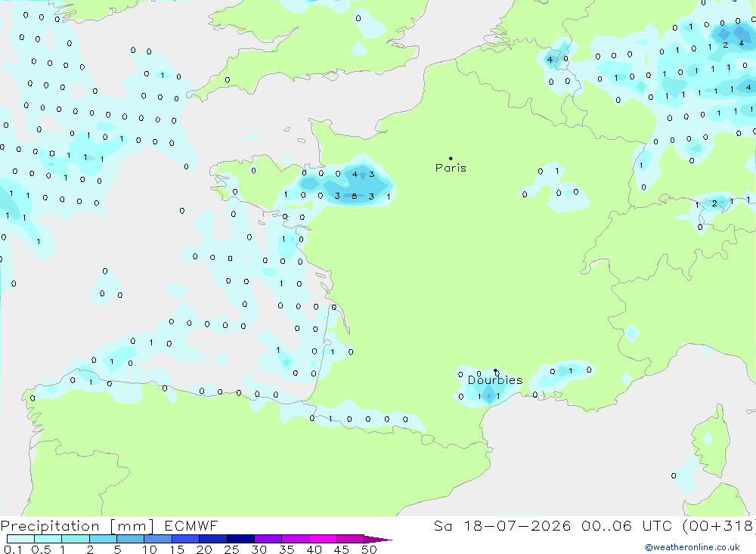Click the black dot marking Paris
756x554 pixels.
pyautogui.click(x=451, y=158)
